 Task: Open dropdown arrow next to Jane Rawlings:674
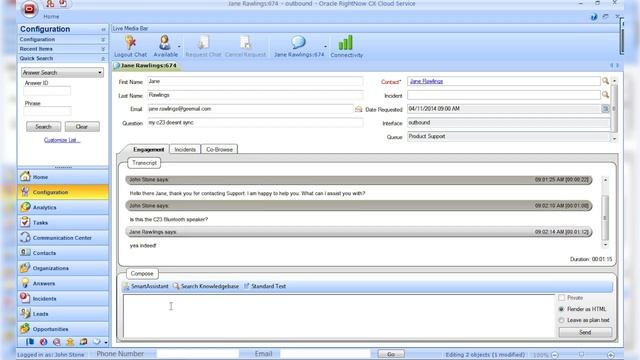click(325, 46)
